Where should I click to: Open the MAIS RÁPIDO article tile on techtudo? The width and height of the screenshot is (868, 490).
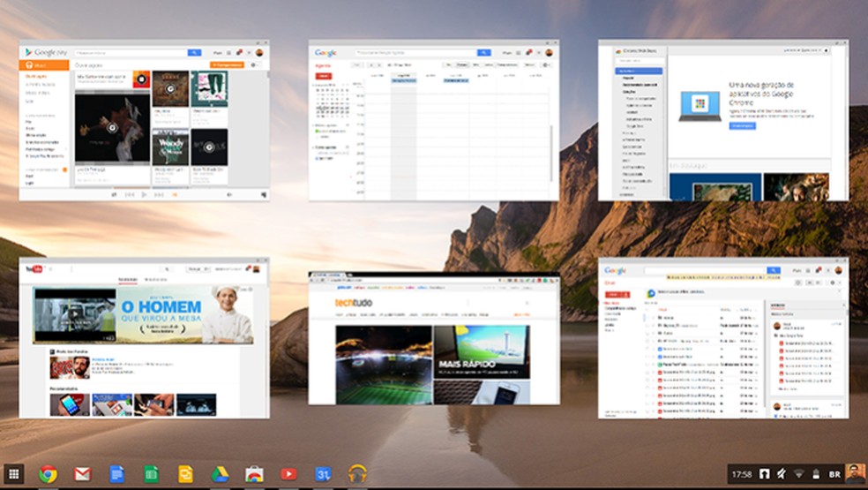pos(482,352)
